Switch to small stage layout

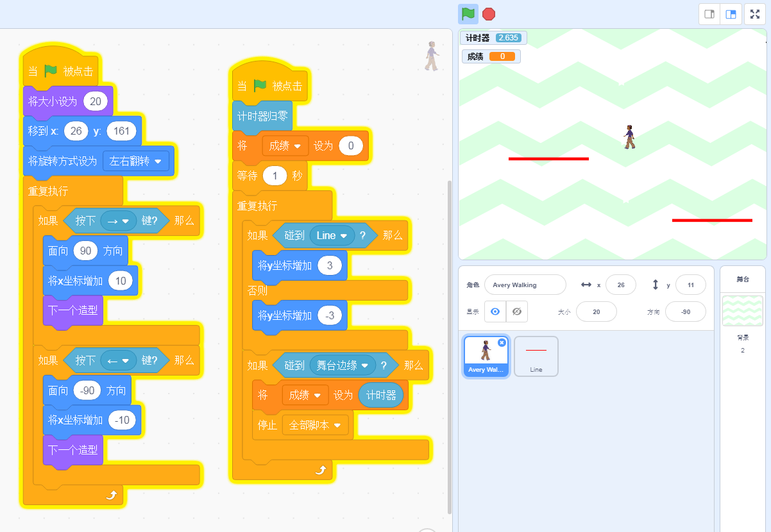(x=709, y=14)
